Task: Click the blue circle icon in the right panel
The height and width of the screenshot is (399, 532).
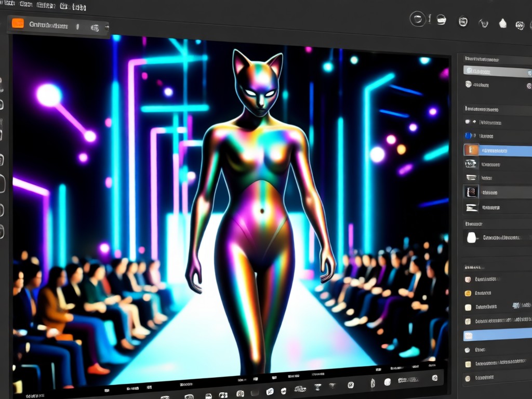Action: [469, 136]
